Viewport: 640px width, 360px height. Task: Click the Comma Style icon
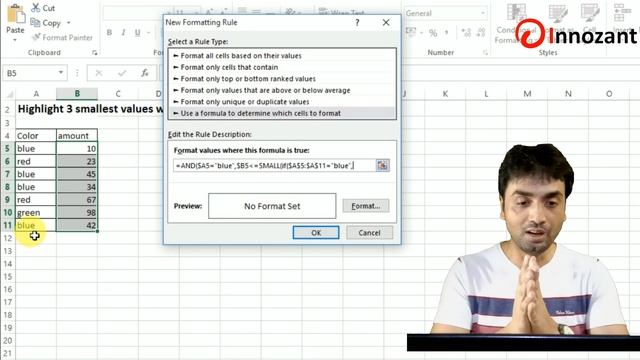click(447, 33)
